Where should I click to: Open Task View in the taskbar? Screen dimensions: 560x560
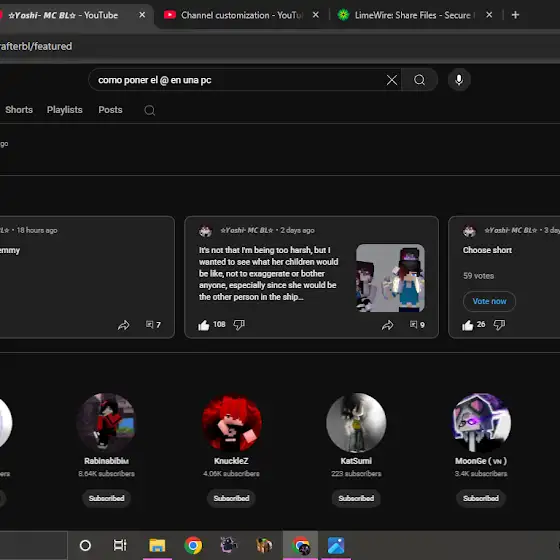pos(120,545)
